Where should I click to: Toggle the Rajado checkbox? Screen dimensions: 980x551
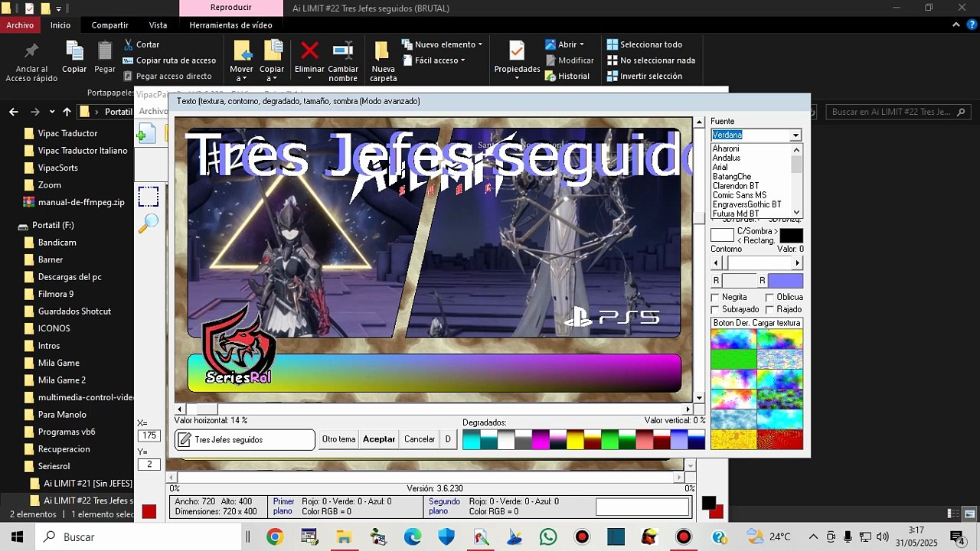[769, 309]
